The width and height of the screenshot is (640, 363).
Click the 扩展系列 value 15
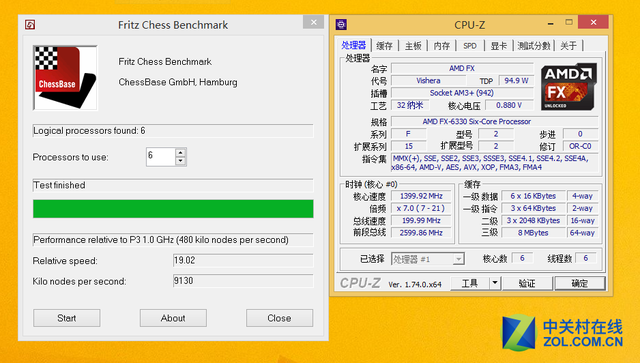[x=409, y=146]
